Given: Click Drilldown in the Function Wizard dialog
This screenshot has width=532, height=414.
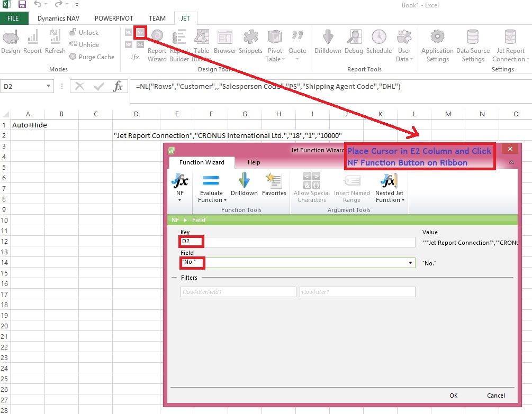Looking at the screenshot, I should click(x=244, y=187).
